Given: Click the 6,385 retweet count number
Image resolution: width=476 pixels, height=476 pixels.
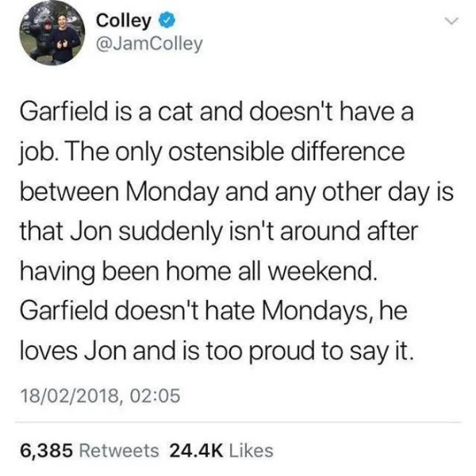Looking at the screenshot, I should [x=47, y=451].
